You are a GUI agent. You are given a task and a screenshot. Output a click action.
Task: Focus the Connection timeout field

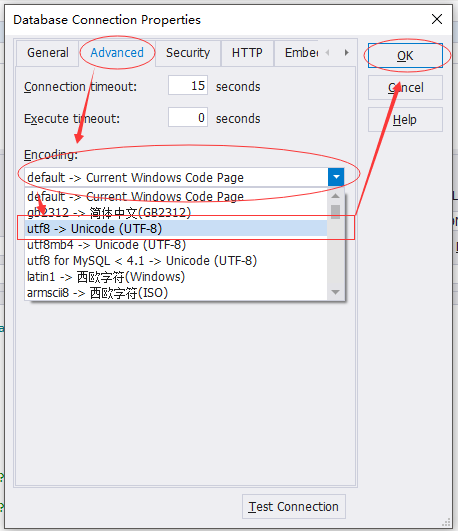(x=188, y=85)
